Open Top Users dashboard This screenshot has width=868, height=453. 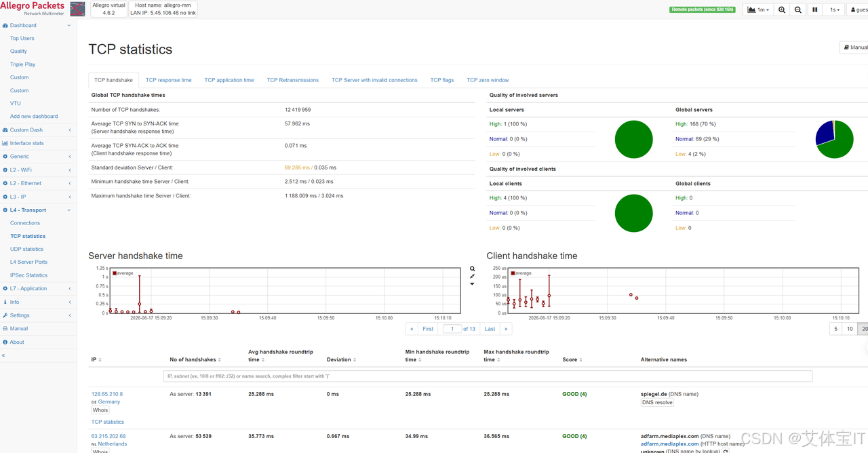click(22, 39)
